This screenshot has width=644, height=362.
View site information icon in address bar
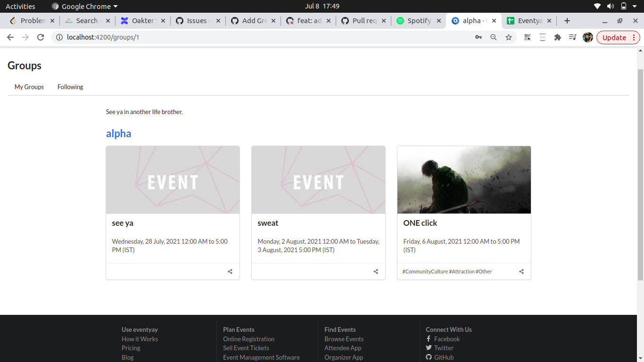59,37
